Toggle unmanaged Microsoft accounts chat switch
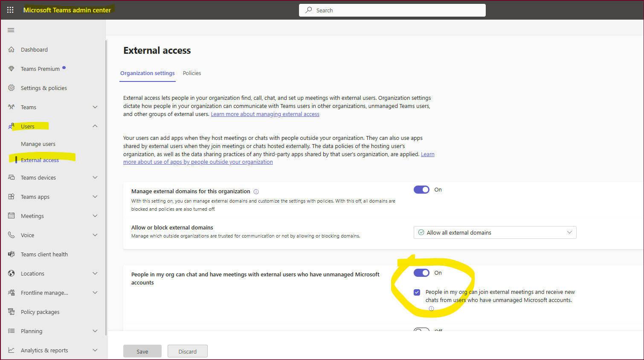644x360 pixels. click(x=421, y=273)
